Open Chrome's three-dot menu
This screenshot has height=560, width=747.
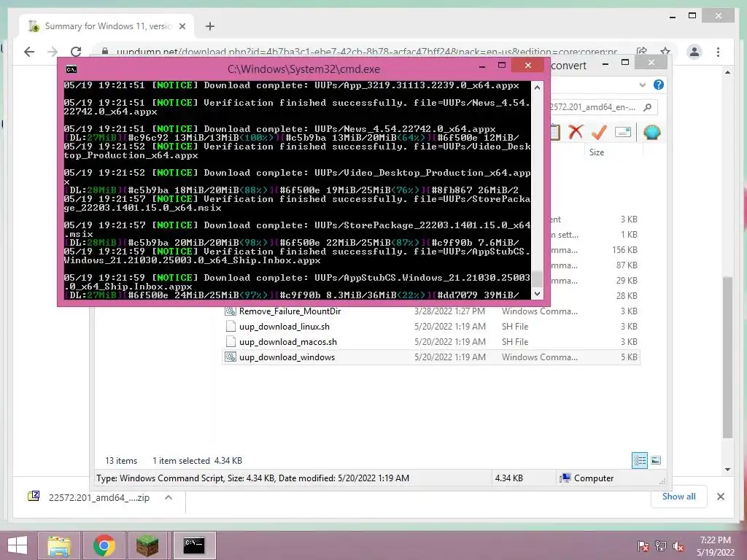pos(718,52)
